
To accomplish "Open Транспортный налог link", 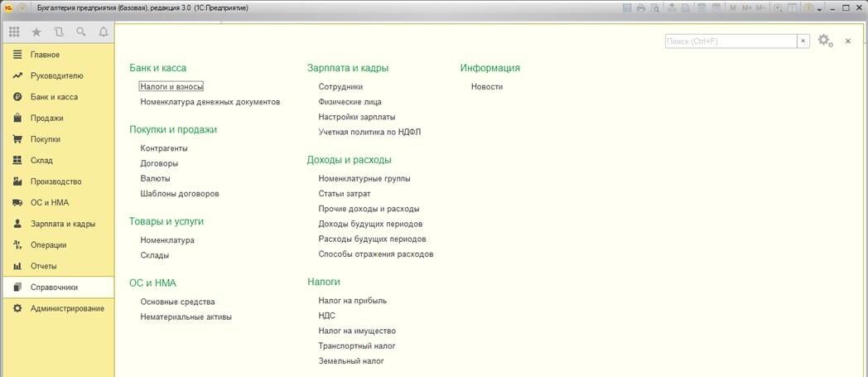I will 357,346.
